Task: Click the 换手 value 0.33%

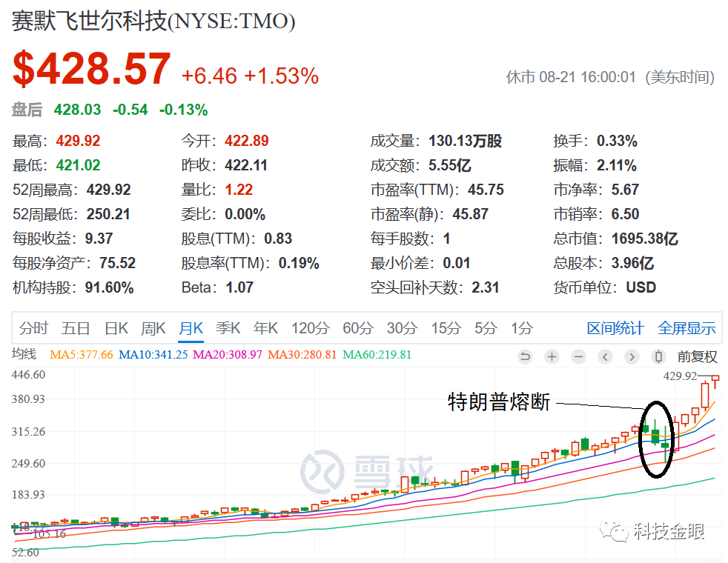Action: (x=617, y=141)
